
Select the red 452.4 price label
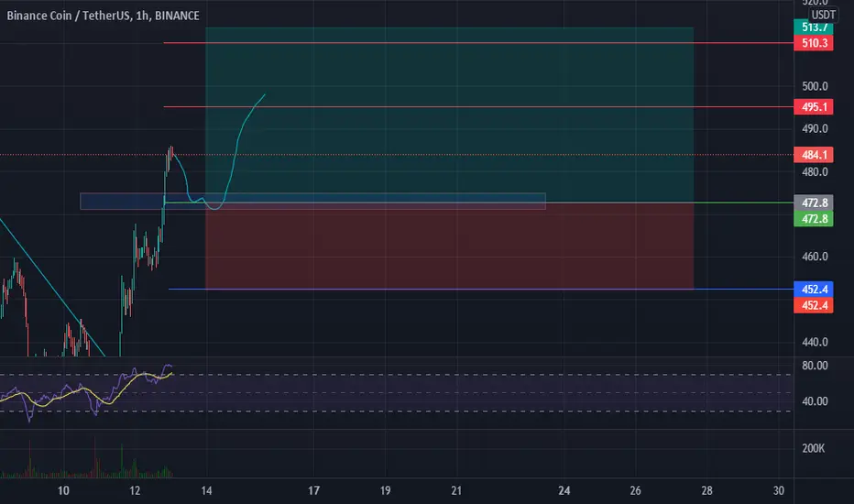pyautogui.click(x=814, y=305)
